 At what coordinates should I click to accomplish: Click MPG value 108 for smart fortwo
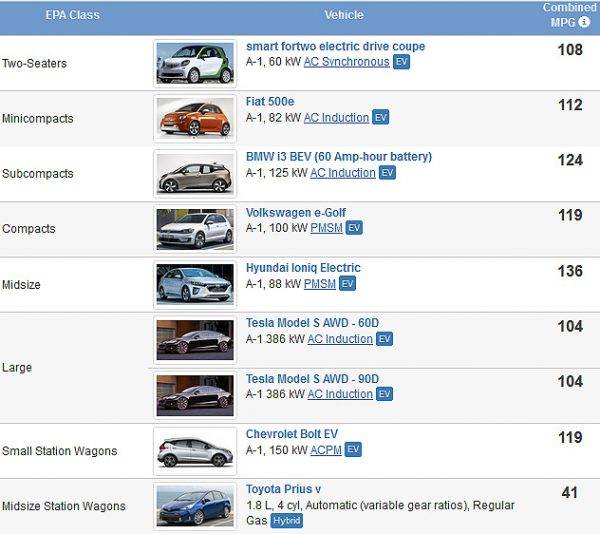[570, 50]
